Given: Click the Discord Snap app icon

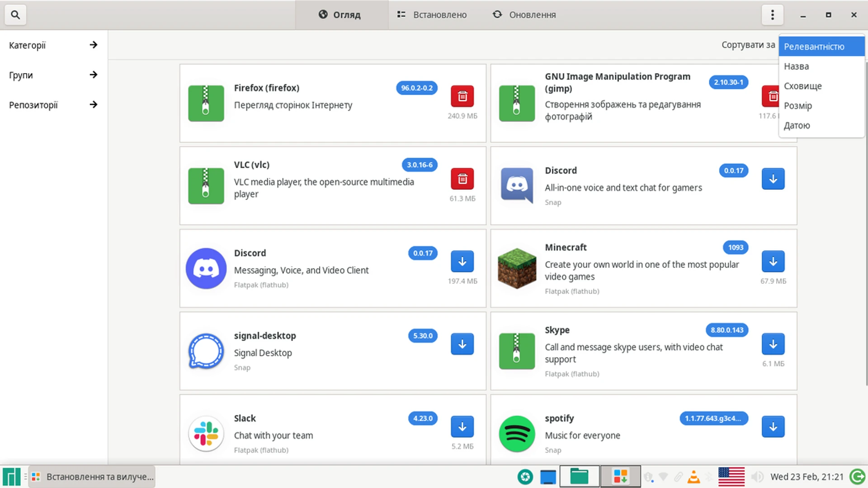Looking at the screenshot, I should (517, 186).
